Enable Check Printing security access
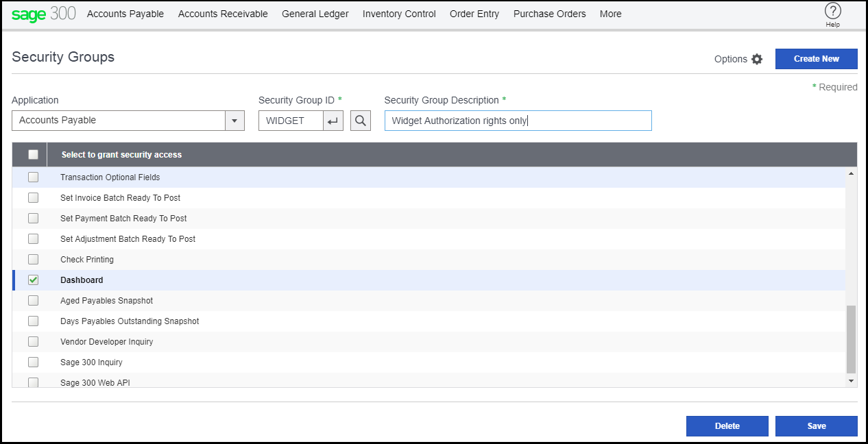Screen dimensions: 868x444 click(x=33, y=259)
